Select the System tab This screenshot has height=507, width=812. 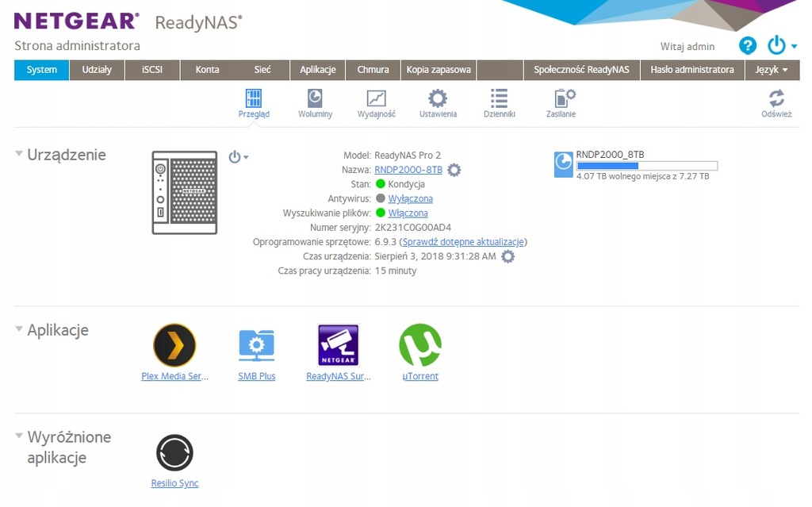point(41,70)
